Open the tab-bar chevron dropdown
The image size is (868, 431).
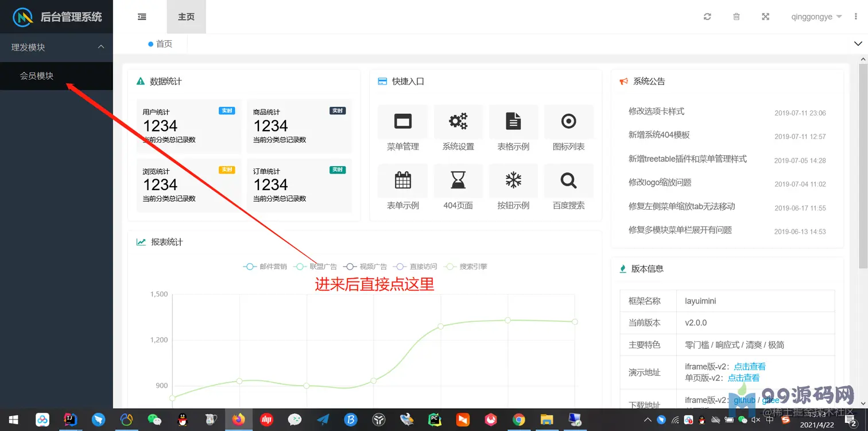(858, 44)
